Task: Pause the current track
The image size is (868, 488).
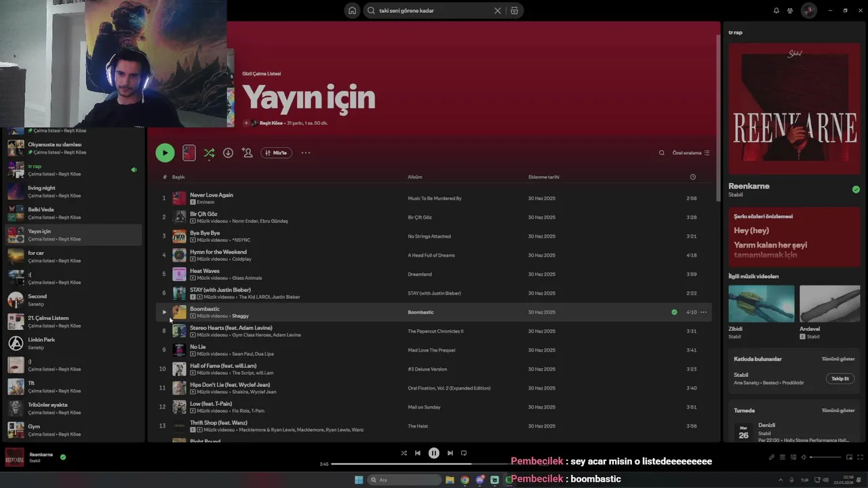Action: 434,453
